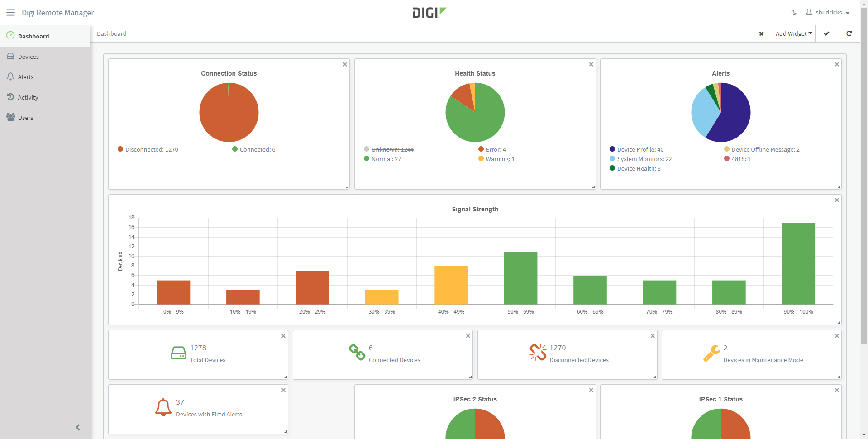Viewport: 868px width, 439px height.
Task: Remove the Total Devices widget
Action: [283, 336]
